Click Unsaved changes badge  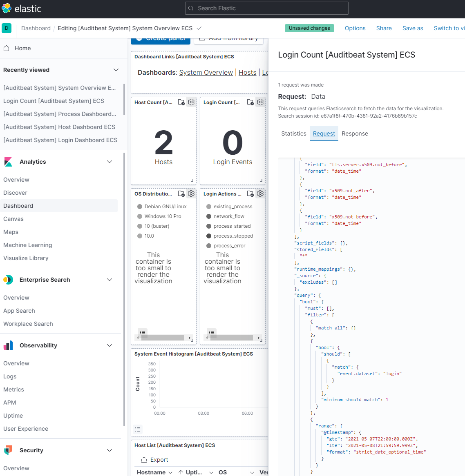point(309,28)
